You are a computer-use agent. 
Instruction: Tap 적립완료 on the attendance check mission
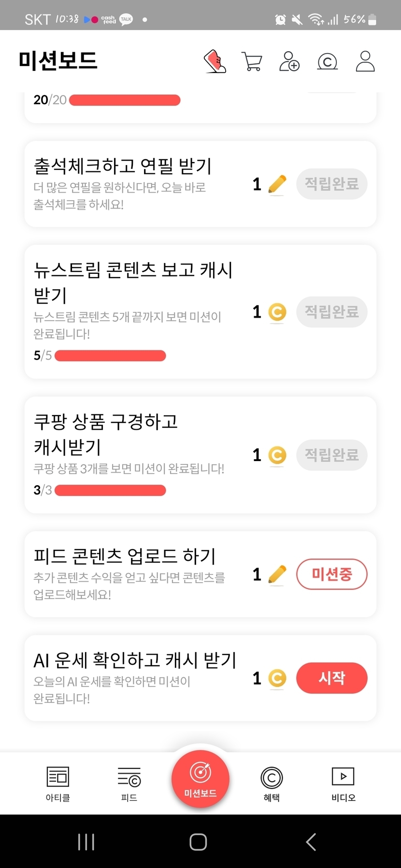(331, 184)
